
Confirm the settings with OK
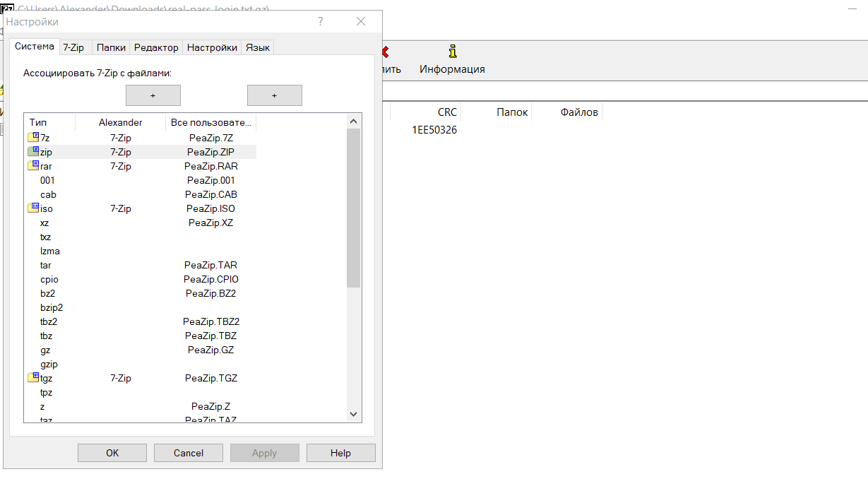tap(112, 453)
